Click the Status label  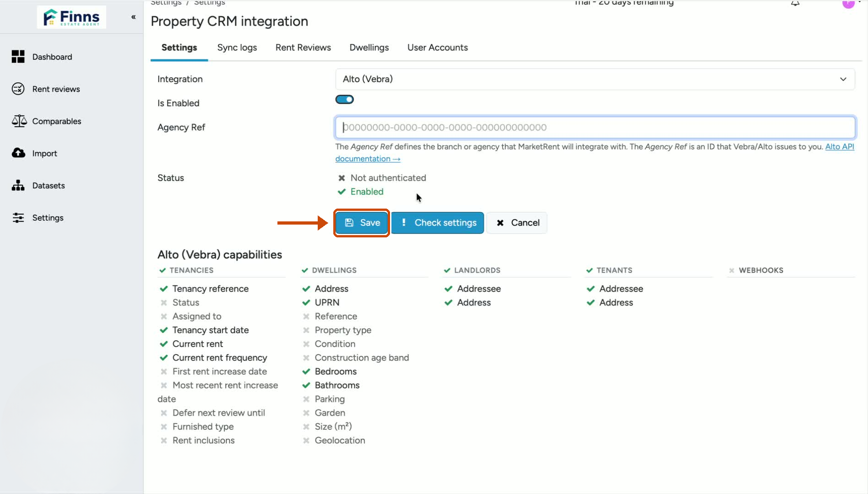click(x=171, y=178)
